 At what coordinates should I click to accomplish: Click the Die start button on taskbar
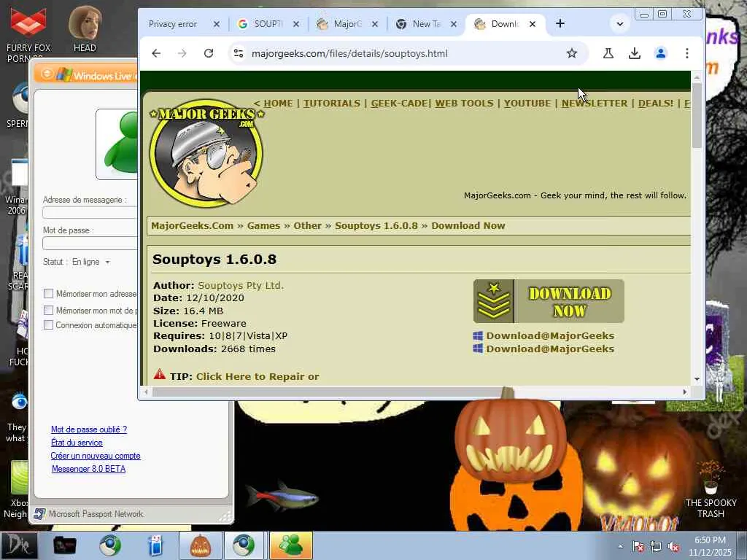[x=19, y=545]
